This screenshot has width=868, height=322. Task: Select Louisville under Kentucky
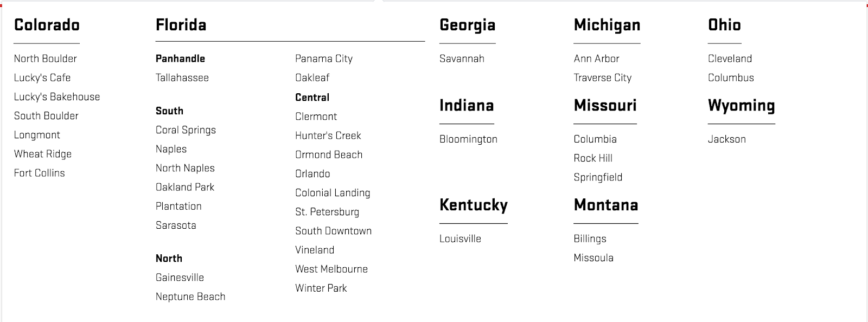[x=460, y=239]
